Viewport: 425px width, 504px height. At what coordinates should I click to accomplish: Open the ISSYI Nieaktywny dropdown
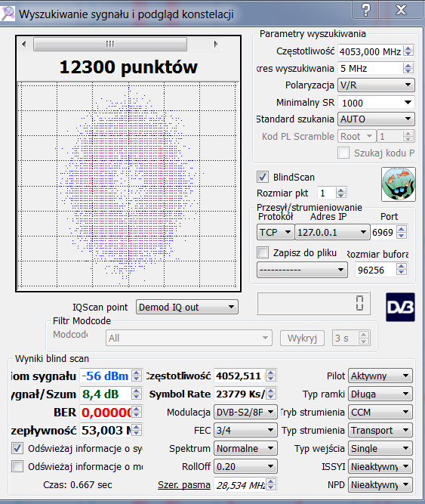coord(380,466)
